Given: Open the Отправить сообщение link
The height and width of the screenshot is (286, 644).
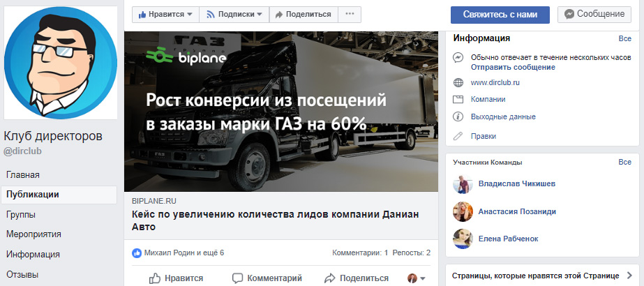Looking at the screenshot, I should coord(513,67).
